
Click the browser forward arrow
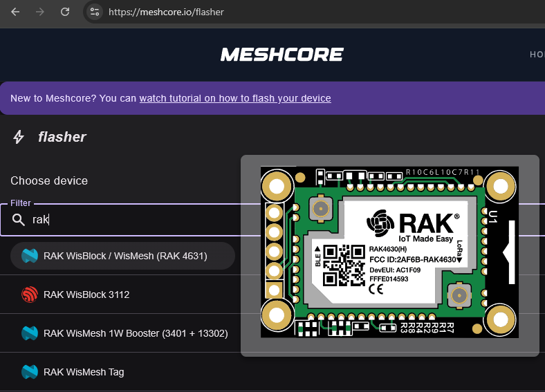click(40, 12)
